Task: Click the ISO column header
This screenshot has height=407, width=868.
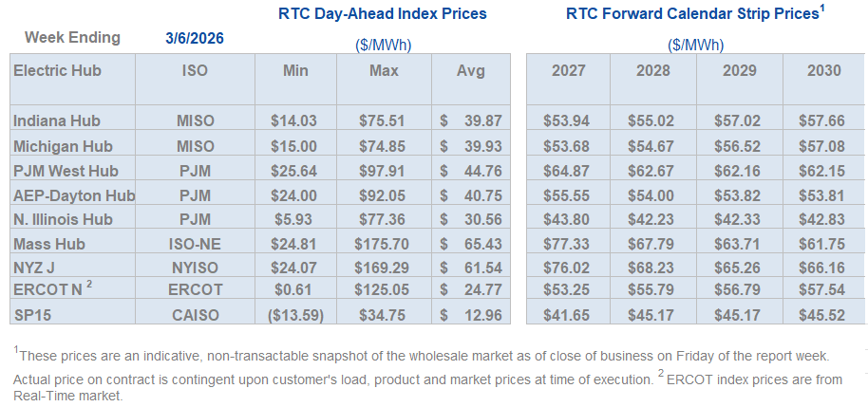Action: pos(195,70)
